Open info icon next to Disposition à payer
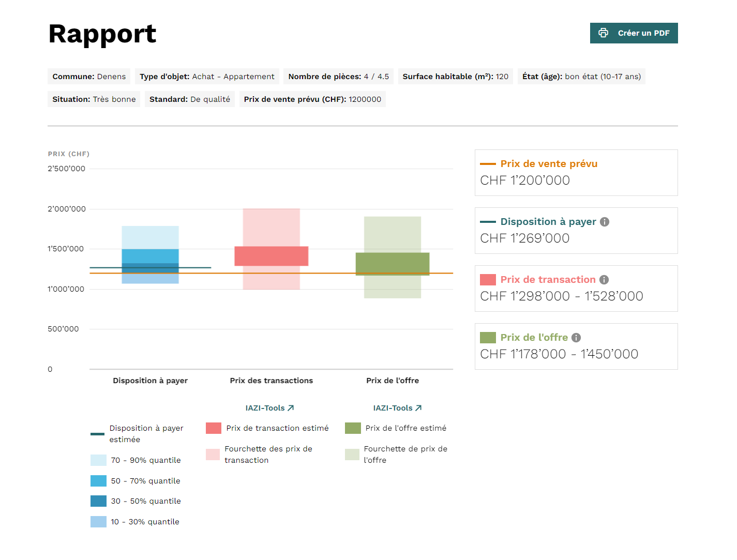The height and width of the screenshot is (560, 737). tap(605, 222)
